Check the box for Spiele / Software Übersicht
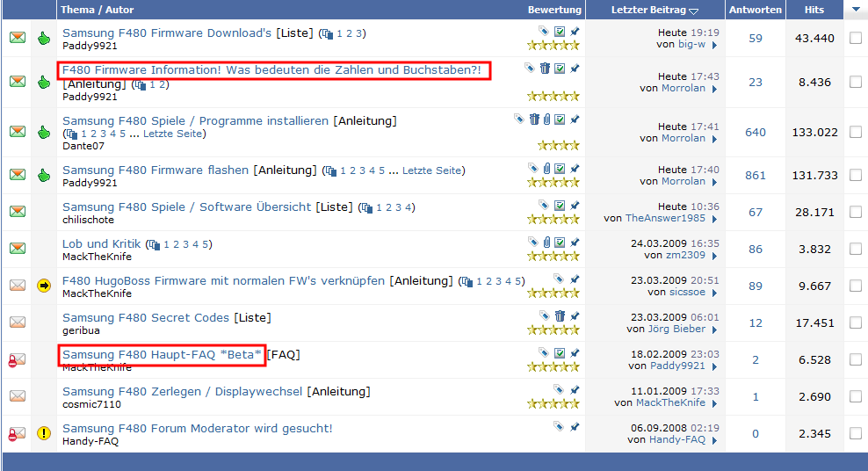The height and width of the screenshot is (471, 868). (x=856, y=212)
